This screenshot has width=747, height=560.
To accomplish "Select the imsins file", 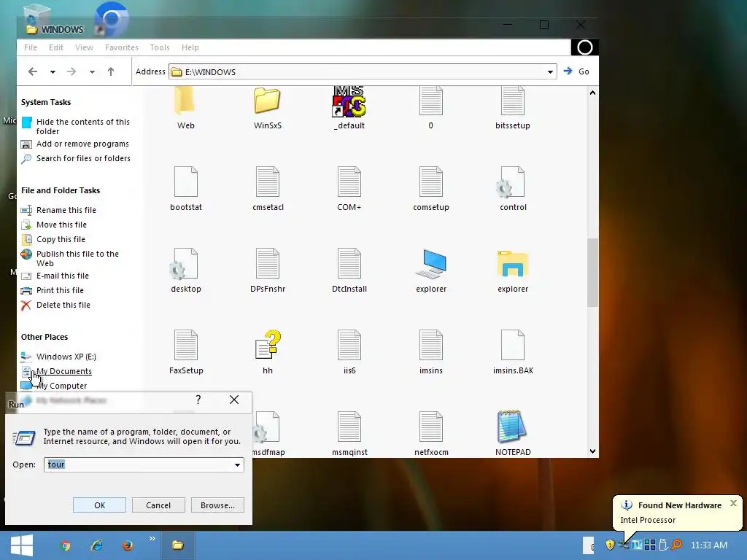I will (x=430, y=352).
